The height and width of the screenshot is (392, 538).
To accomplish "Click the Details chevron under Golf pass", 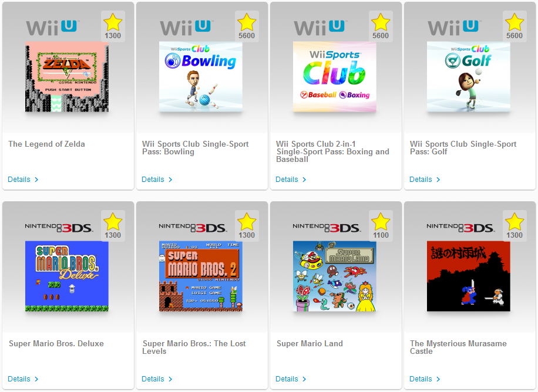I will tap(438, 180).
